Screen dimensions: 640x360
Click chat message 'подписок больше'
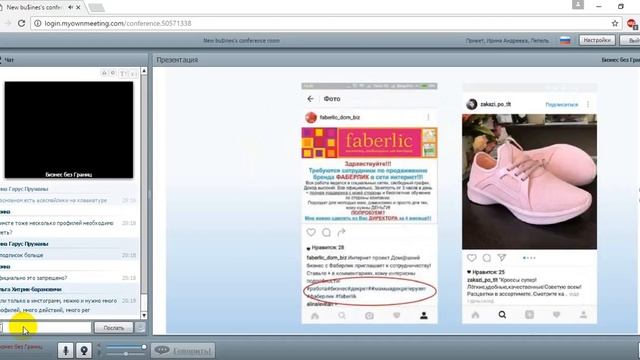pos(22,255)
